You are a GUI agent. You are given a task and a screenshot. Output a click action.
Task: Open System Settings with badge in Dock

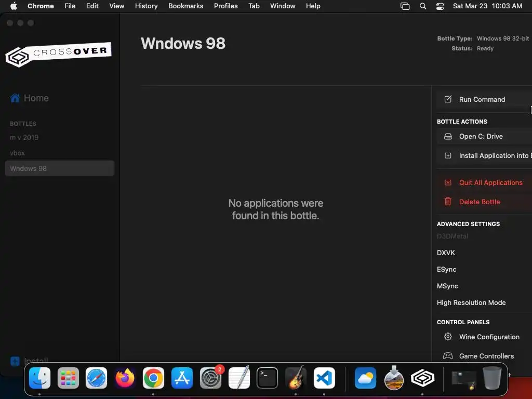211,378
